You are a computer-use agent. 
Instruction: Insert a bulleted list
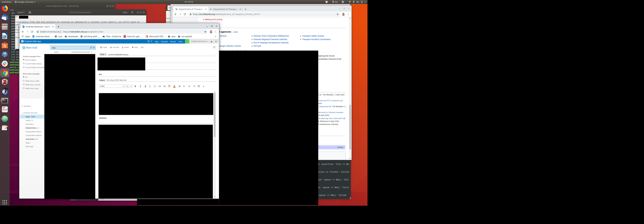click(150, 86)
